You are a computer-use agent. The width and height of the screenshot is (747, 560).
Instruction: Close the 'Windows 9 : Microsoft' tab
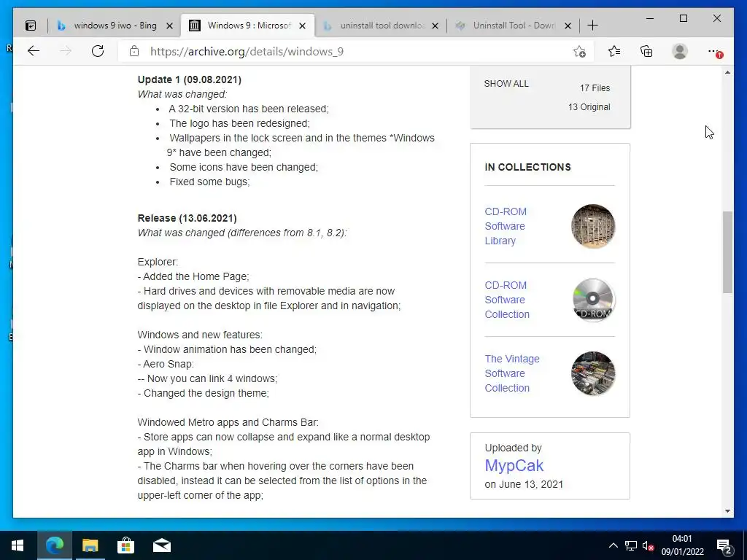pos(302,26)
